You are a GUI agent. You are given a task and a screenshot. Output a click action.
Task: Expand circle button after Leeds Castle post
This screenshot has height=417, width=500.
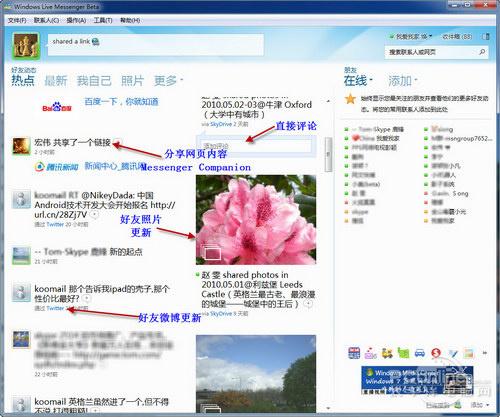pos(309,304)
